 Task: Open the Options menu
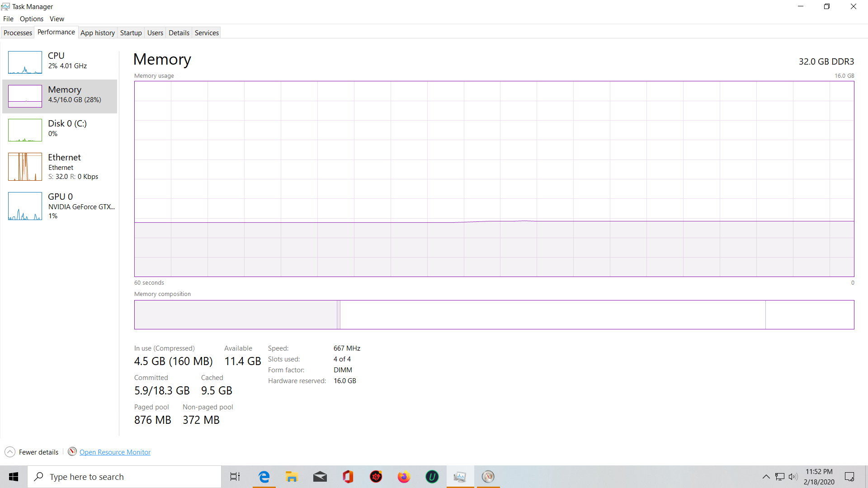pos(31,19)
